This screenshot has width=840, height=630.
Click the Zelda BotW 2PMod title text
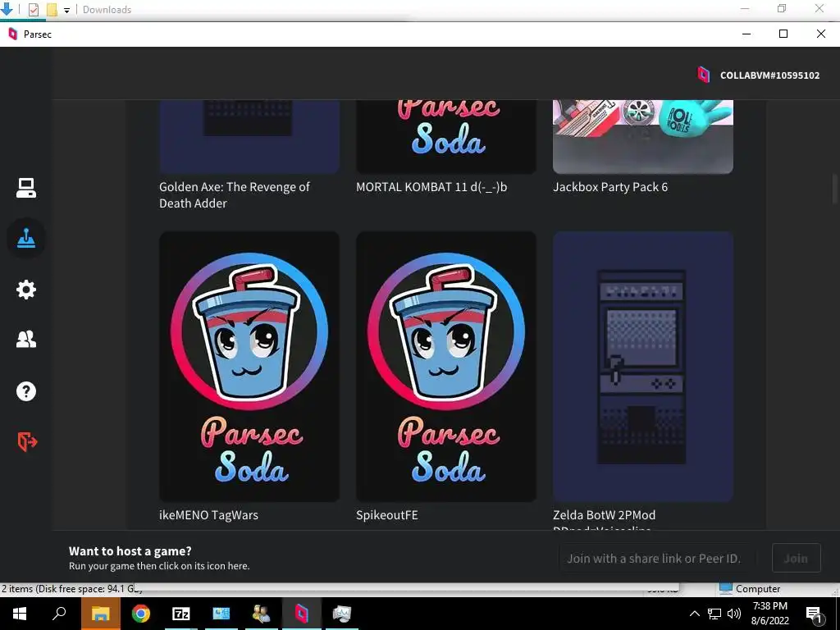coord(604,515)
